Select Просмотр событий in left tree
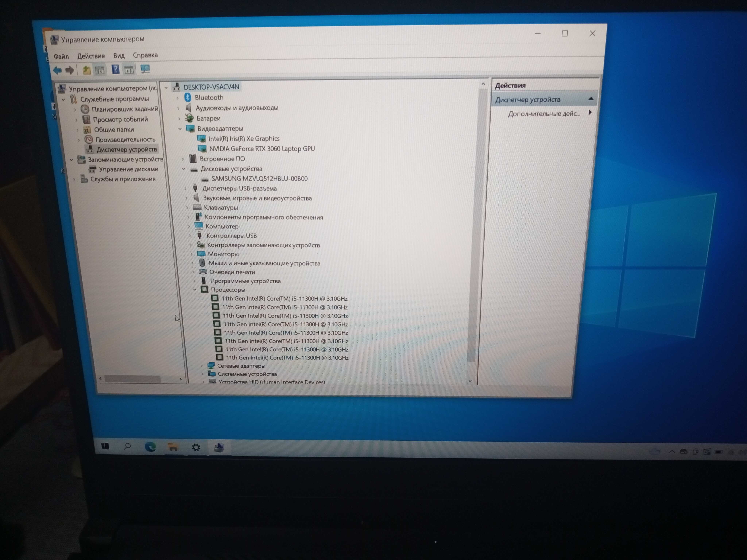 tap(121, 120)
